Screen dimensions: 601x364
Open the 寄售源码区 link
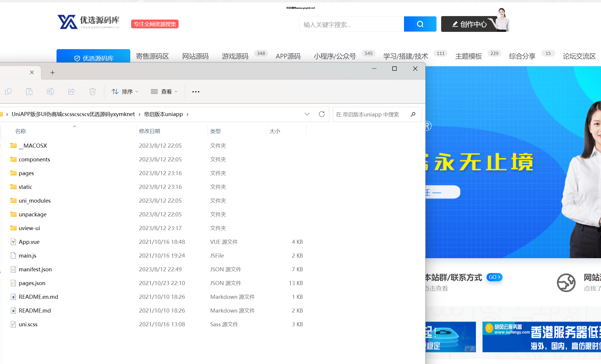pyautogui.click(x=152, y=56)
